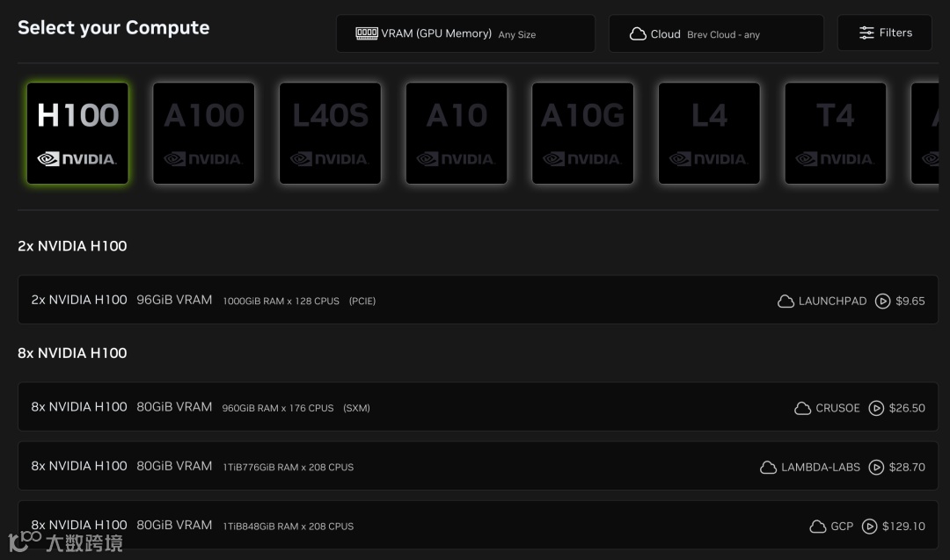Click the $26.50 price
This screenshot has height=560, width=950.
(907, 408)
